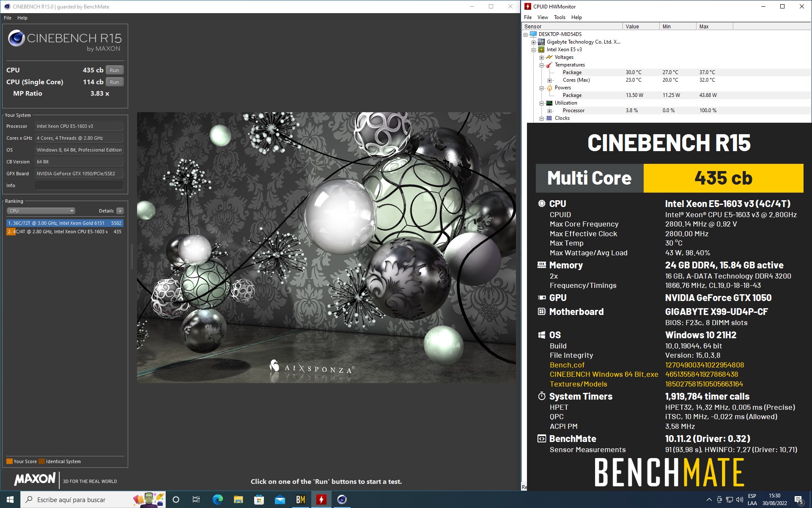Click the BenchMate GPU section icon
The image size is (812, 508).
coord(541,298)
